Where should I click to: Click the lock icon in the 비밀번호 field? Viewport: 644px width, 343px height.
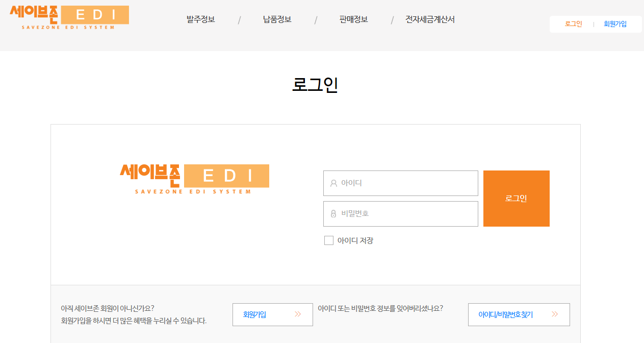[333, 214]
